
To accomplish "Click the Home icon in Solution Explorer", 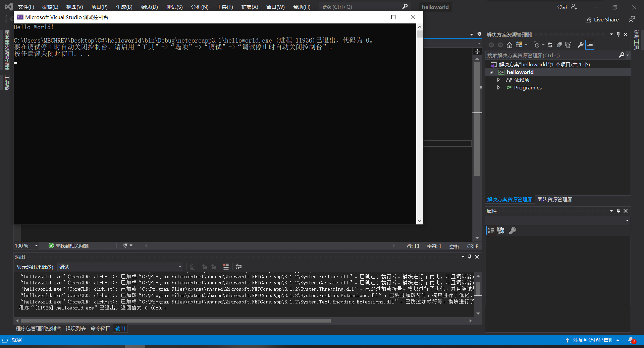I will [x=509, y=45].
